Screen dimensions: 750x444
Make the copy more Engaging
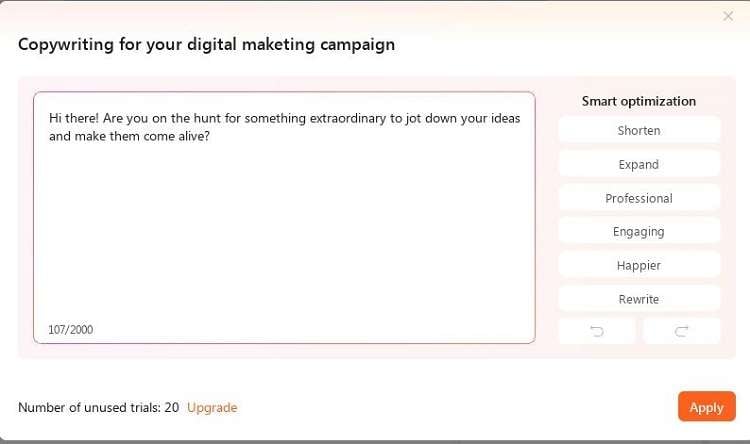point(639,231)
